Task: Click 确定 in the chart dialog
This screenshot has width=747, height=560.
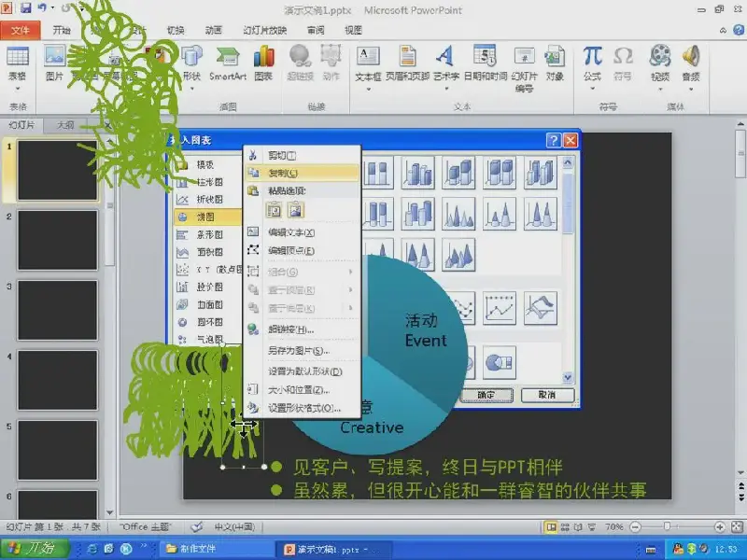Action: 486,395
